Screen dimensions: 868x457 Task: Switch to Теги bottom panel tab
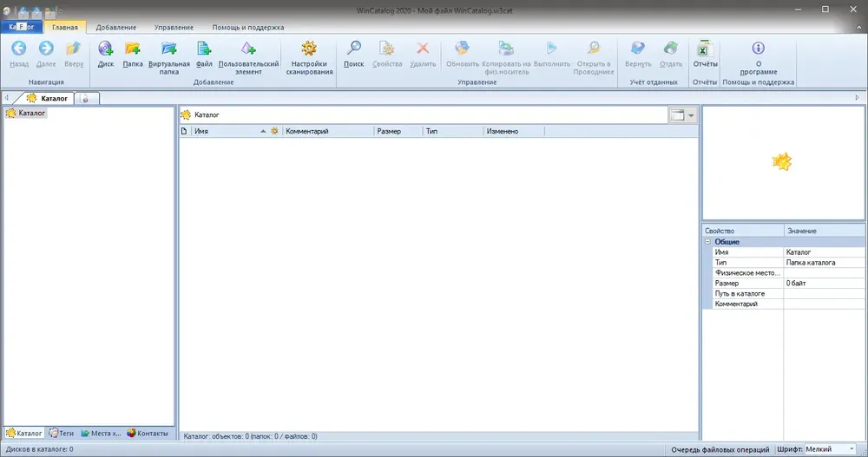coord(61,434)
